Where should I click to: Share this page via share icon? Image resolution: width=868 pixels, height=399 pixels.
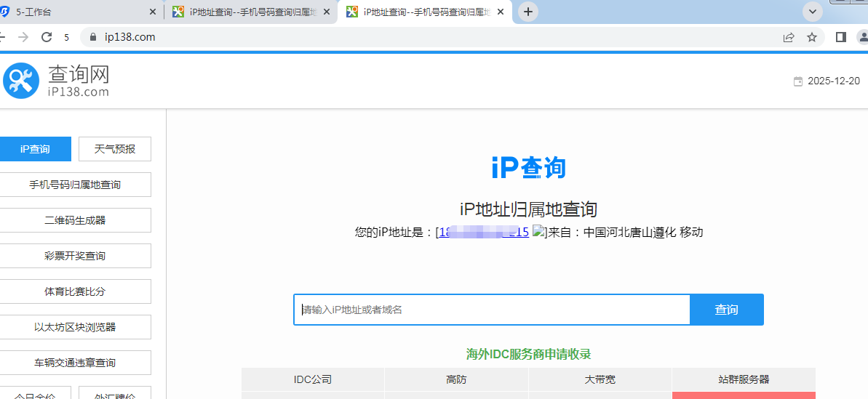788,37
